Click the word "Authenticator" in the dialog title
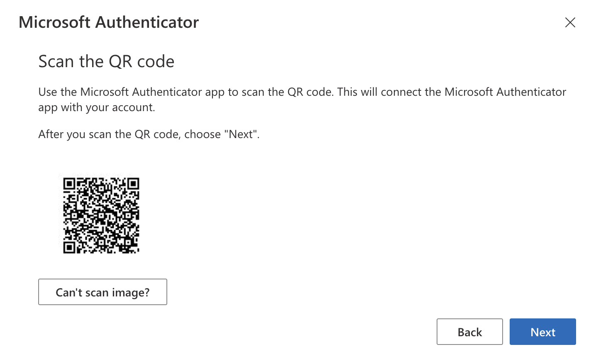The width and height of the screenshot is (596, 364). coord(147,22)
